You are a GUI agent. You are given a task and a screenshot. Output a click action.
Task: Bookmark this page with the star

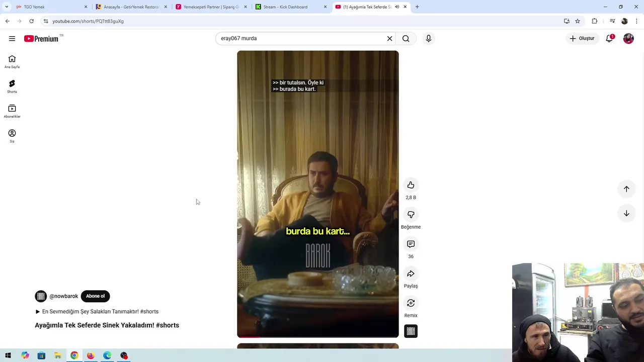click(x=578, y=21)
